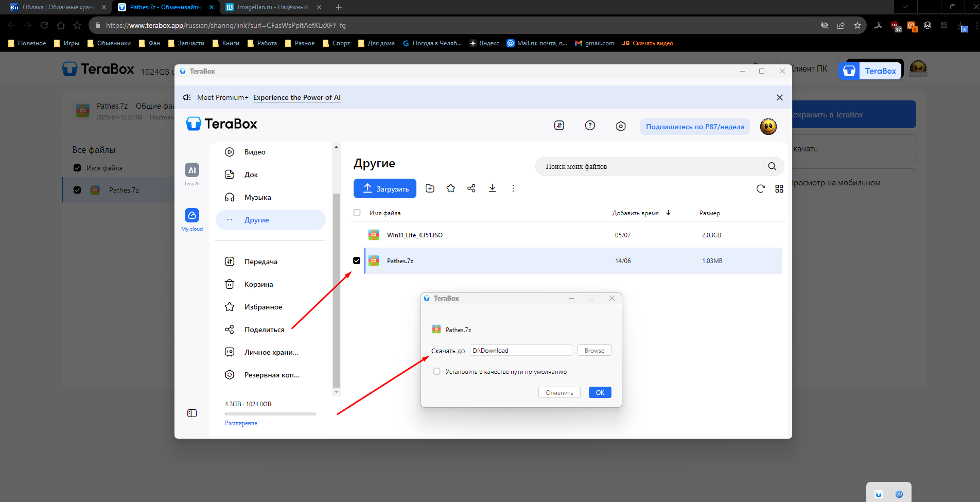Open more options three-dots icon
Screen dimensions: 980x502
pos(513,188)
